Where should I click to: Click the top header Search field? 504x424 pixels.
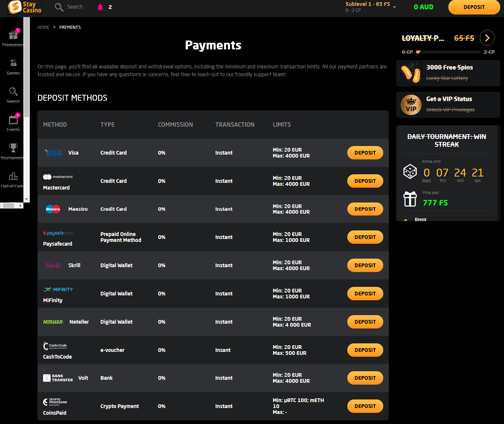(74, 7)
